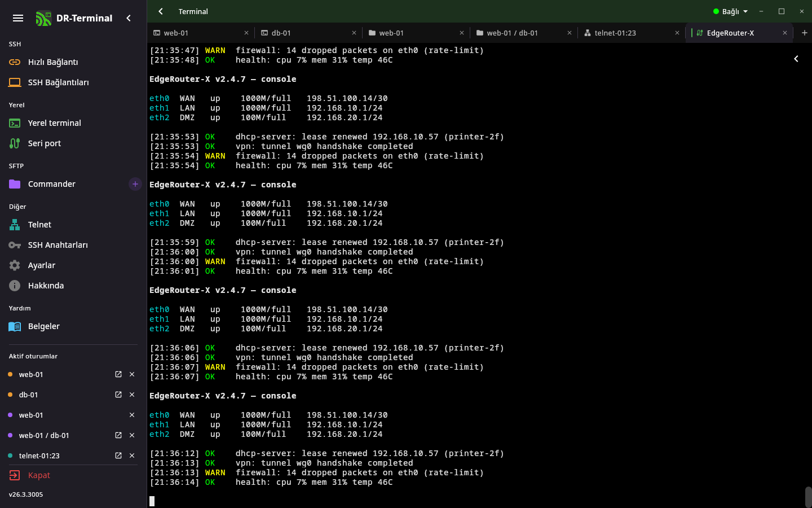This screenshot has width=812, height=508.
Task: Close the web-01 folder tab
Action: 462,33
